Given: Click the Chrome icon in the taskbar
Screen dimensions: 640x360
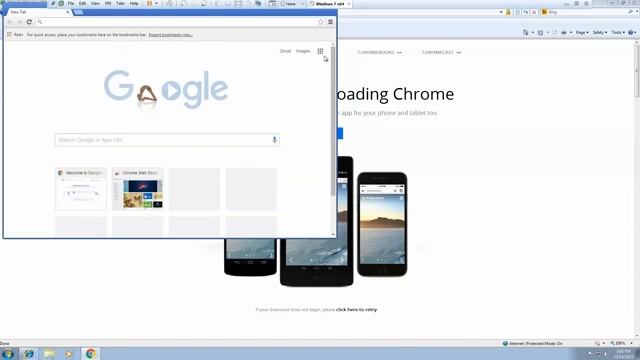Looking at the screenshot, I should pos(90,353).
